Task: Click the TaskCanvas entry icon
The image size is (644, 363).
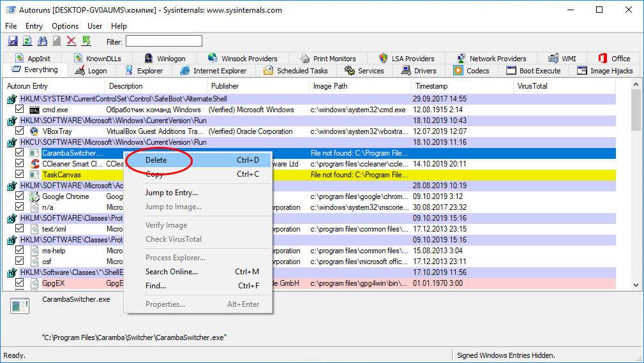Action: pyautogui.click(x=34, y=175)
